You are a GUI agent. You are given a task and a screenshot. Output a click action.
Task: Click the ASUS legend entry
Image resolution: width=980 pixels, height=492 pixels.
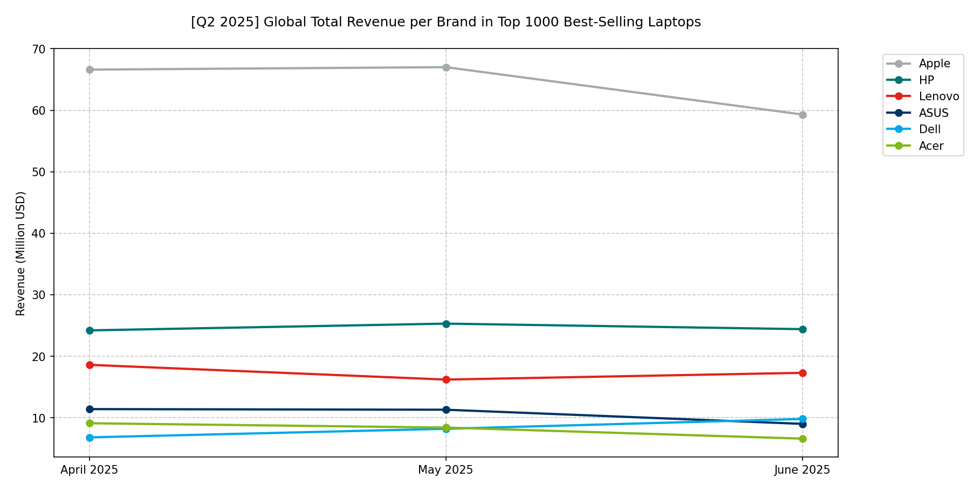click(x=917, y=113)
